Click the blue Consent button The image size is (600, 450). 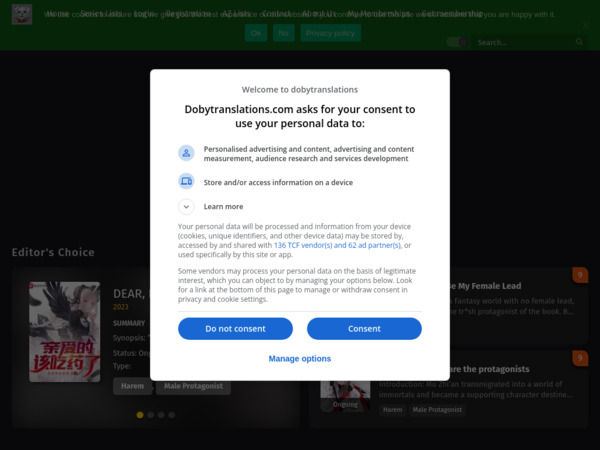click(x=364, y=329)
